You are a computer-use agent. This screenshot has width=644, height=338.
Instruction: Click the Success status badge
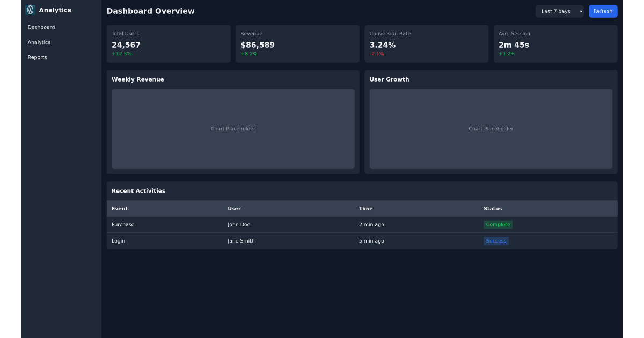(495, 240)
